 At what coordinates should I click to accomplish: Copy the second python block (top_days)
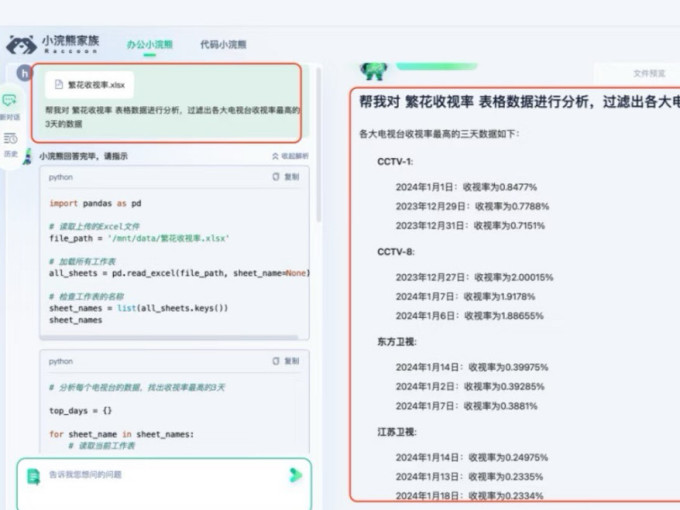click(x=286, y=361)
